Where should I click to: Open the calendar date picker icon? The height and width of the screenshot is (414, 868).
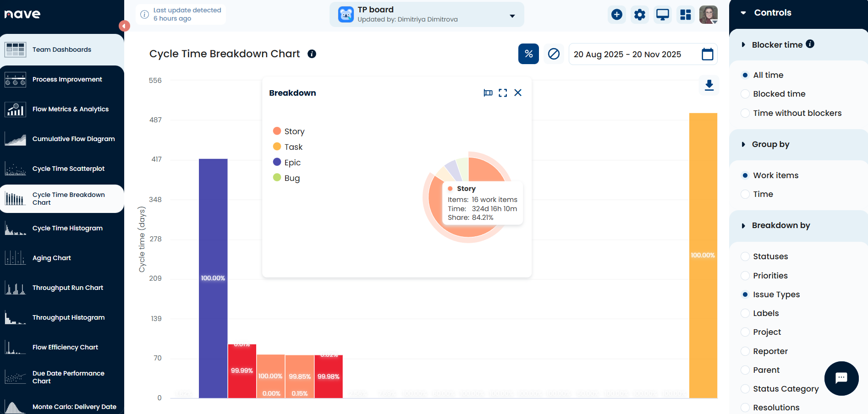[x=707, y=54]
